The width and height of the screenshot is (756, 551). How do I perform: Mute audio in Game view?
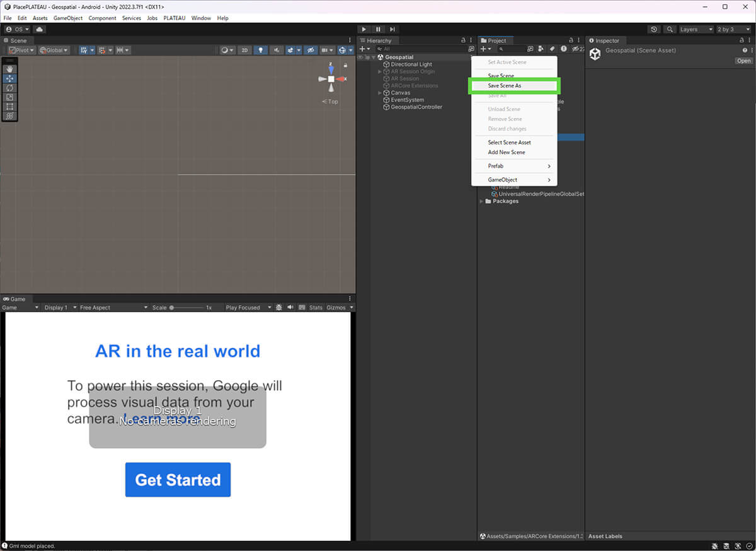[x=290, y=307]
